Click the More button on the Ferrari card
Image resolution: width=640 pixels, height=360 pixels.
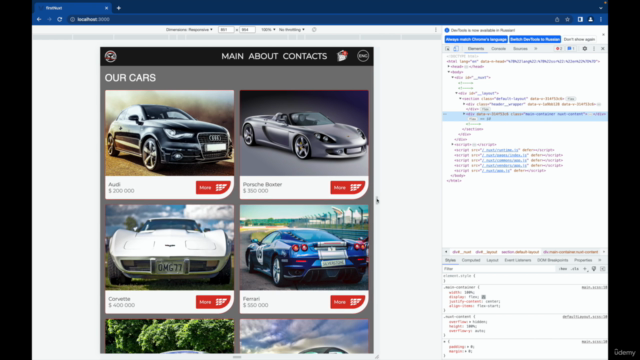pos(348,302)
